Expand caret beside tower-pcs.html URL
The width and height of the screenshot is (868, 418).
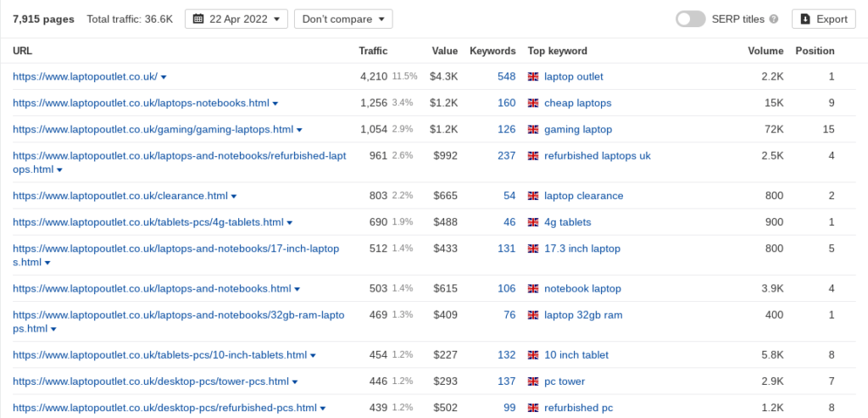295,382
